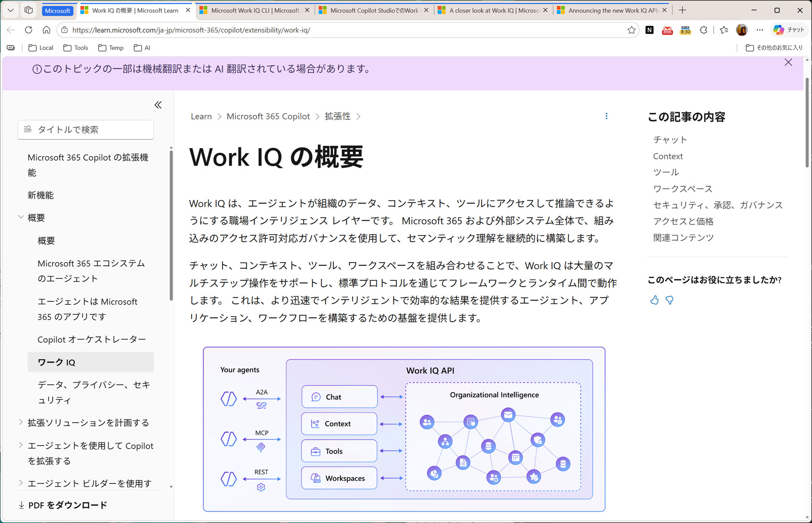Open Microsoft 365 Copilot の拡張機能 nav item
The image size is (812, 523).
click(x=88, y=165)
